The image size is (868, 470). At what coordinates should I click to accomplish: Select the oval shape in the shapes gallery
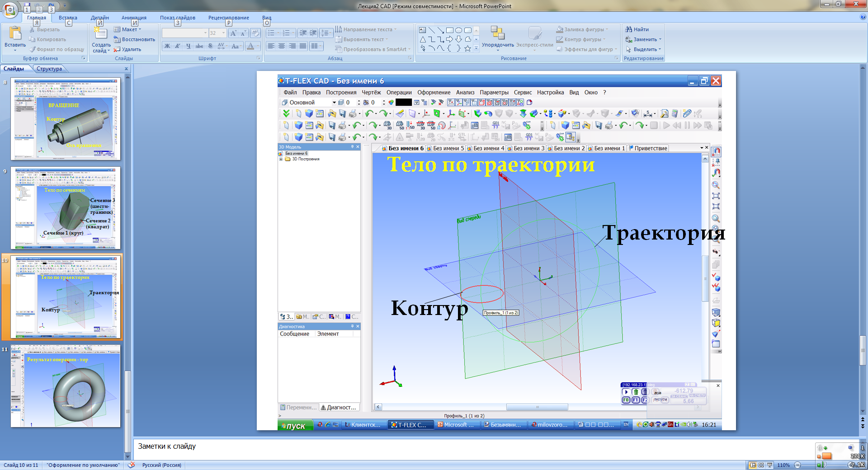458,30
